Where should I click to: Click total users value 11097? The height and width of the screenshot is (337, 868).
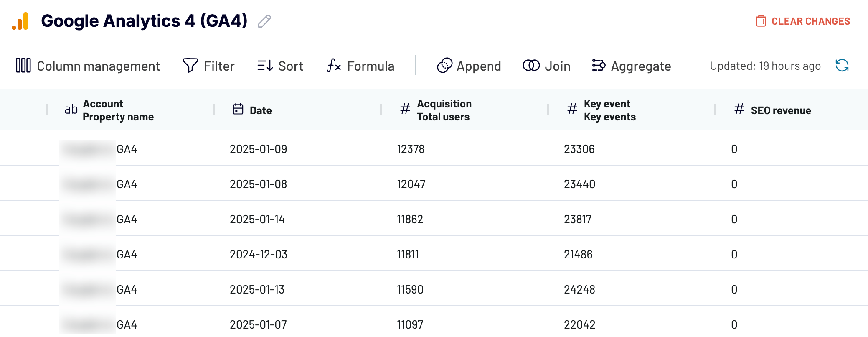410,325
